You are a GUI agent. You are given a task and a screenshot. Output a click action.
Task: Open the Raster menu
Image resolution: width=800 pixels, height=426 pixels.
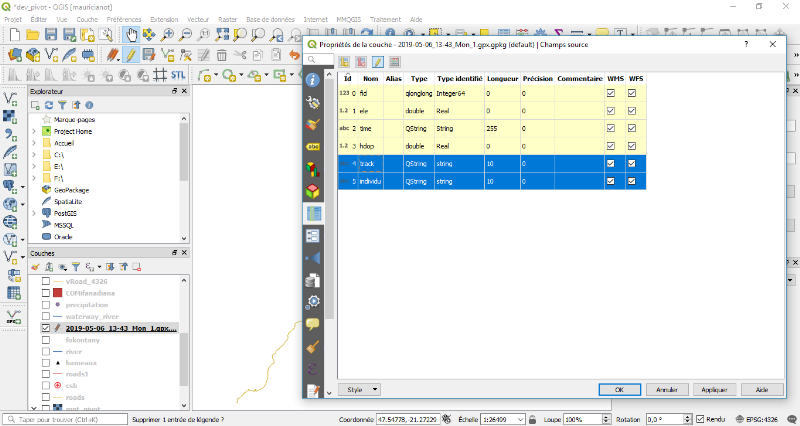(x=228, y=19)
